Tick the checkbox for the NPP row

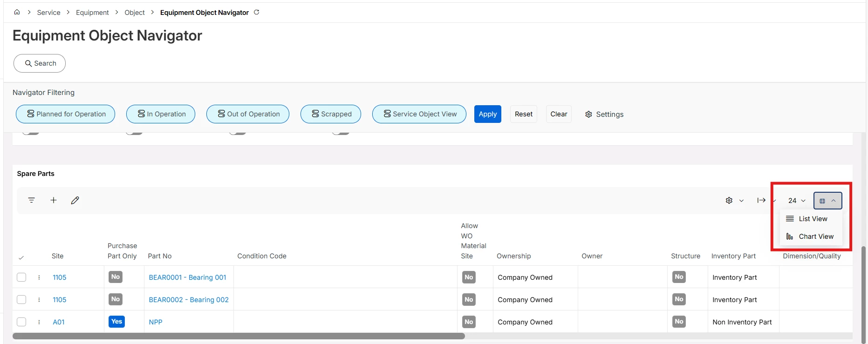[x=21, y=322]
